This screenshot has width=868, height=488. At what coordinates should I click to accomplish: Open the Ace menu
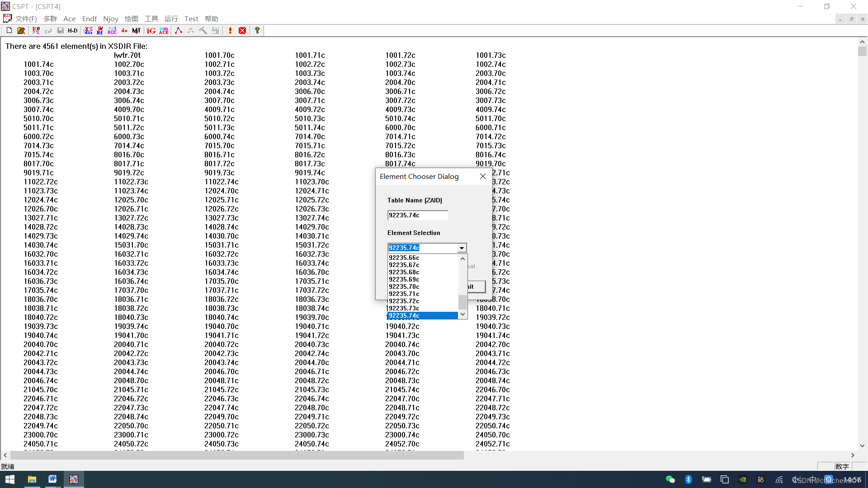69,19
